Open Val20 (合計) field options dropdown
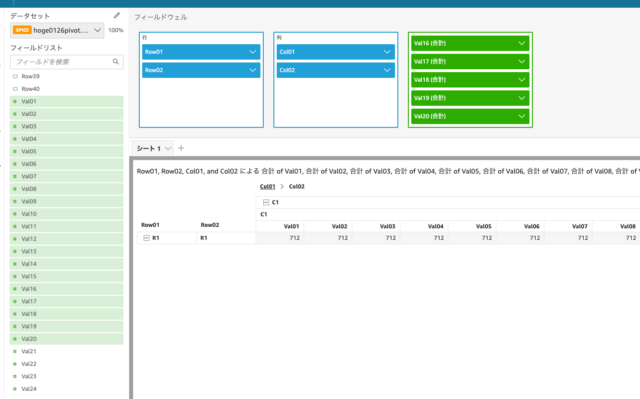 (x=522, y=116)
